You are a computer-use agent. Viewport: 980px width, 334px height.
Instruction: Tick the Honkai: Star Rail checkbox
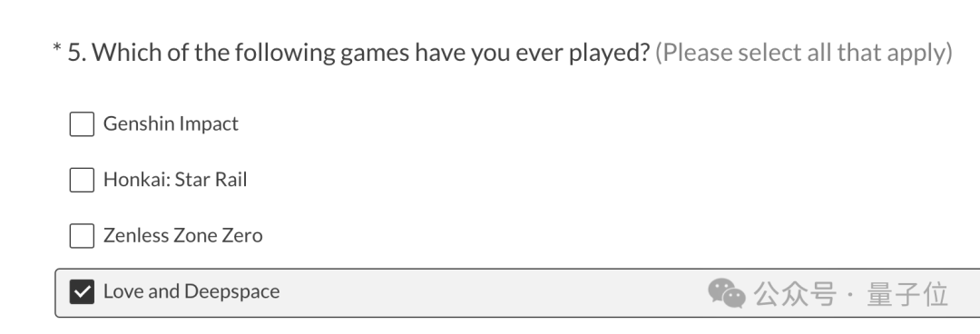tap(82, 180)
